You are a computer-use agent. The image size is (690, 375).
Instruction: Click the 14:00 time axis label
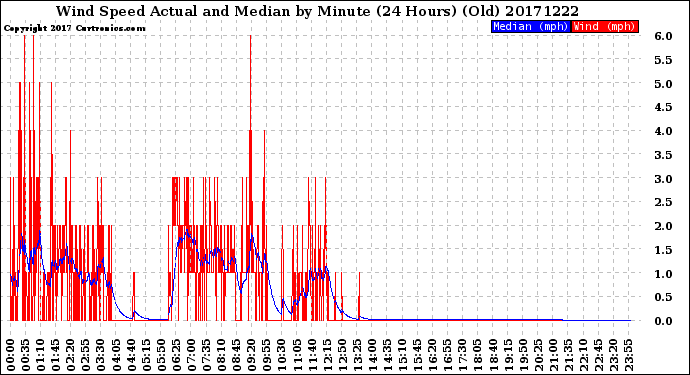pyautogui.click(x=372, y=355)
